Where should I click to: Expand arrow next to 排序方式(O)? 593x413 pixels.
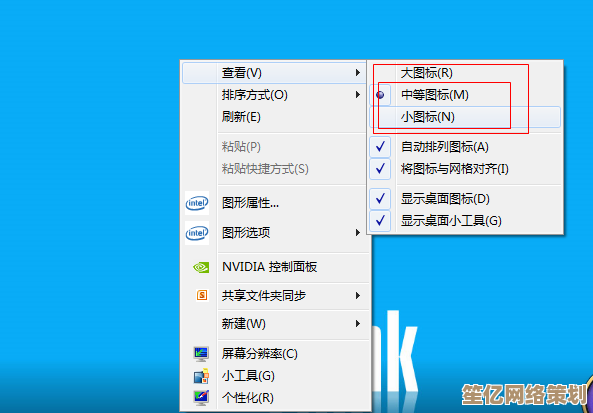[358, 95]
